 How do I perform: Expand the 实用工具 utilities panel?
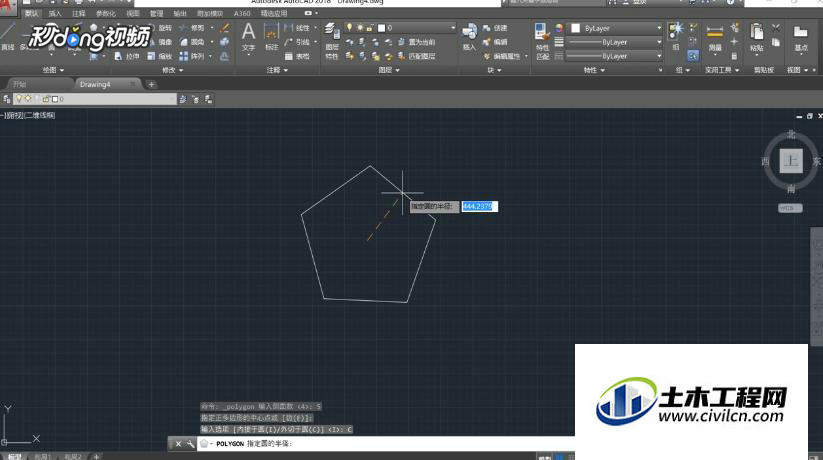pyautogui.click(x=722, y=70)
